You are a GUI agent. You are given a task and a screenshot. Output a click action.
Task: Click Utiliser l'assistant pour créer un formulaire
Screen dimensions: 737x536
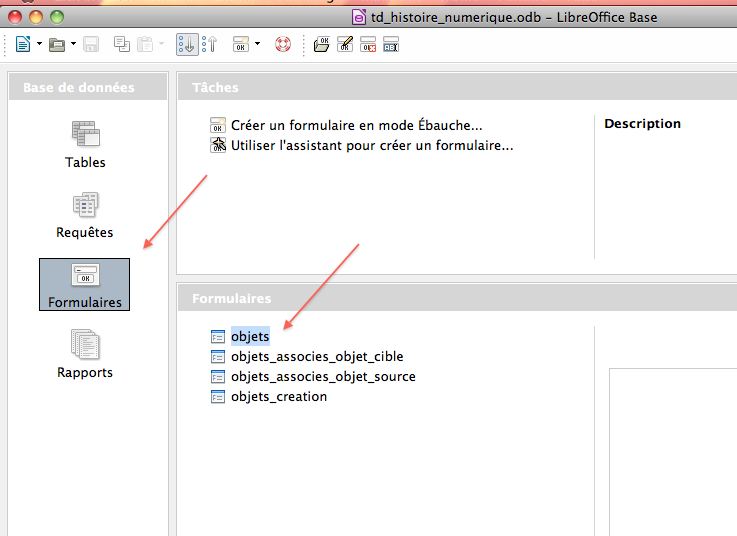372,146
